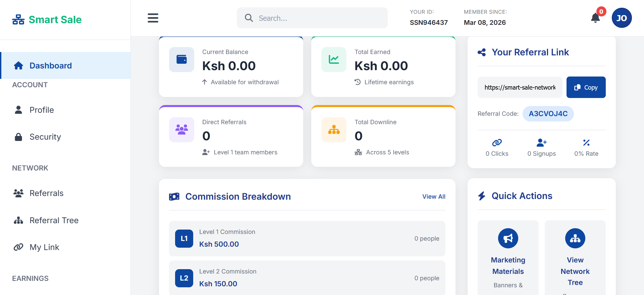Open Security settings in sidebar
Image resolution: width=644 pixels, height=295 pixels.
[45, 137]
